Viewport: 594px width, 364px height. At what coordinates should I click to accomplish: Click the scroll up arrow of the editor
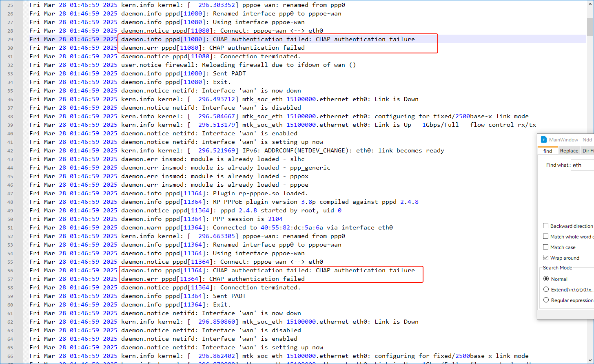590,4
